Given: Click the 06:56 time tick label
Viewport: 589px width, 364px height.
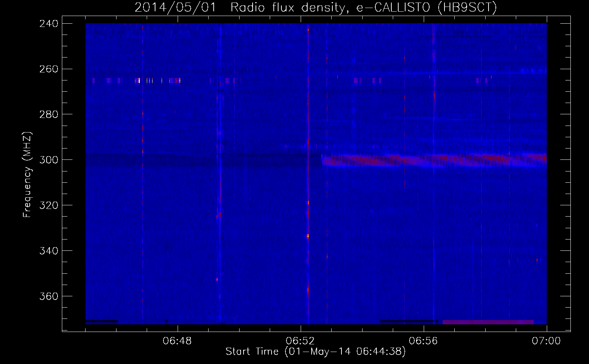Looking at the screenshot, I should tap(424, 341).
